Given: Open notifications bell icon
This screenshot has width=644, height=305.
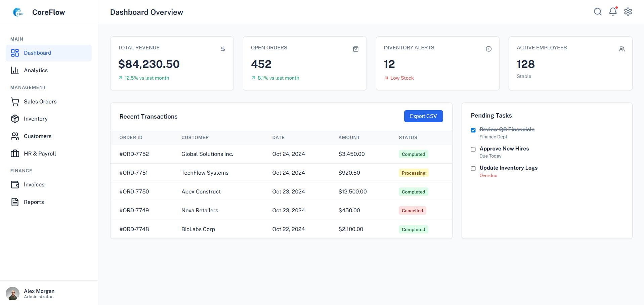Looking at the screenshot, I should (613, 12).
